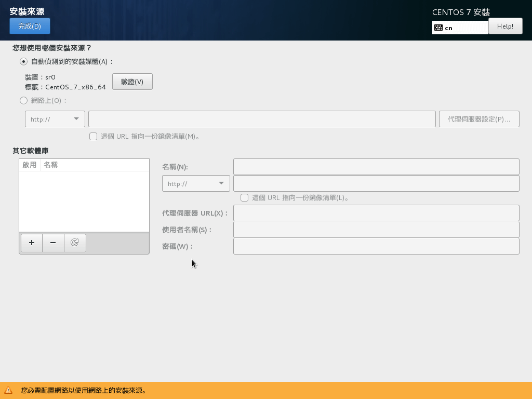Click the 驗證(V) verify button

(132, 82)
